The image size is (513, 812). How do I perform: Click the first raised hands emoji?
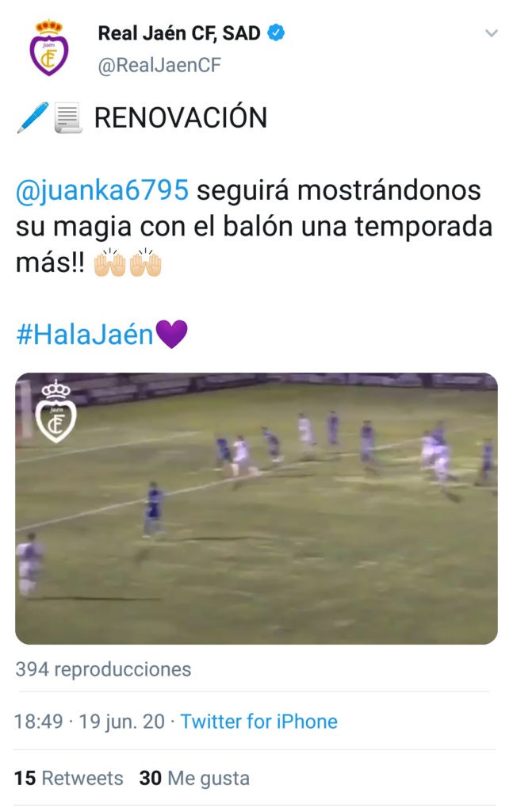click(x=109, y=262)
